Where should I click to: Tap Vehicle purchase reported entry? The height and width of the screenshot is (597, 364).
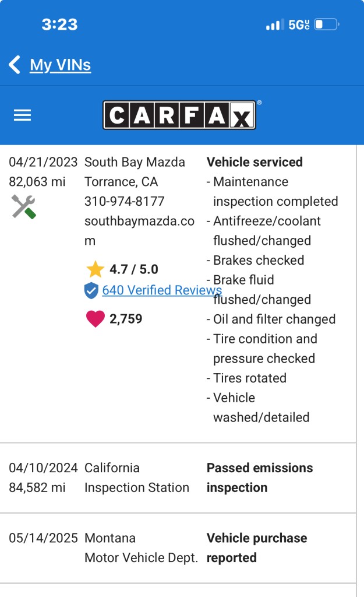tap(257, 548)
